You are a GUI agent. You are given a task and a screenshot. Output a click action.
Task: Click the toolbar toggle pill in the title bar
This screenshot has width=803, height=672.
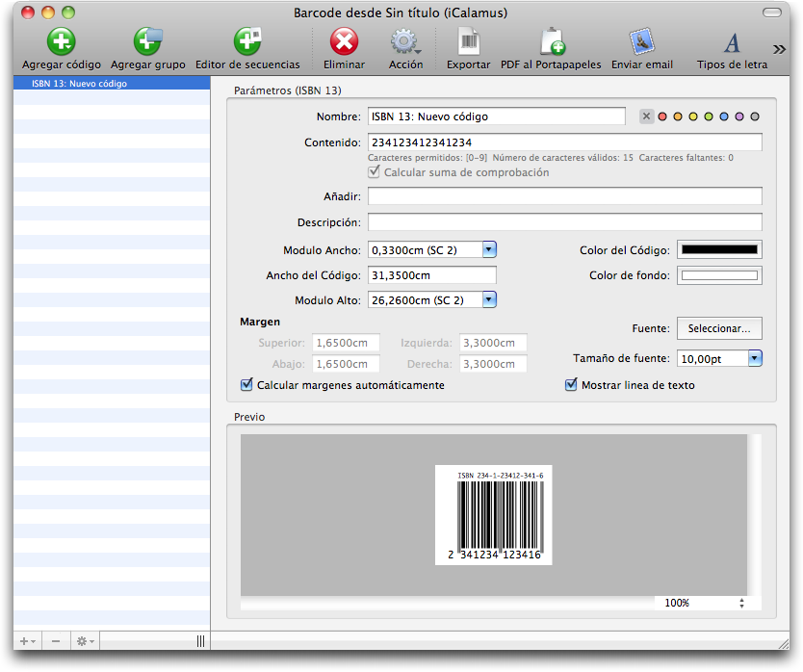772,13
